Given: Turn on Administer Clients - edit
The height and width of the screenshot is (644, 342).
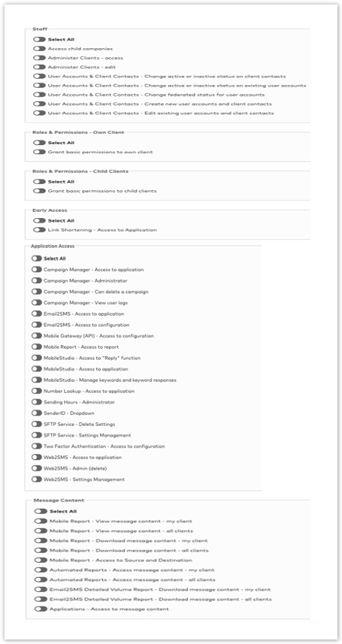Looking at the screenshot, I should tap(39, 67).
